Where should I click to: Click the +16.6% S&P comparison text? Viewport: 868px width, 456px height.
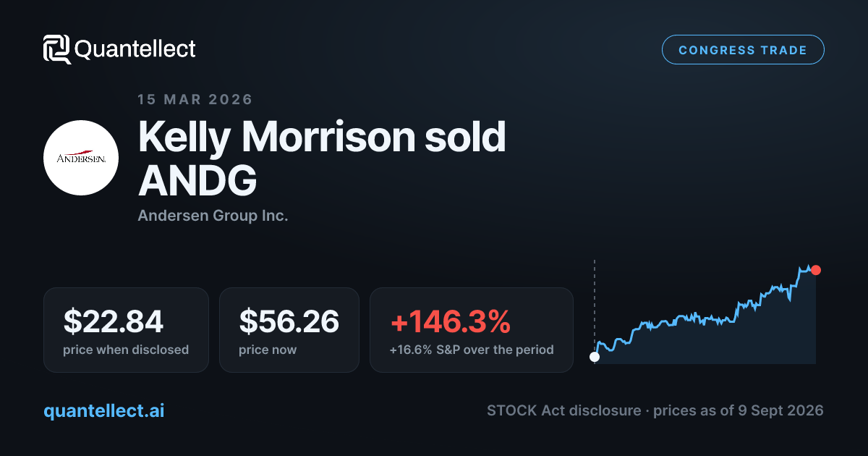point(472,350)
